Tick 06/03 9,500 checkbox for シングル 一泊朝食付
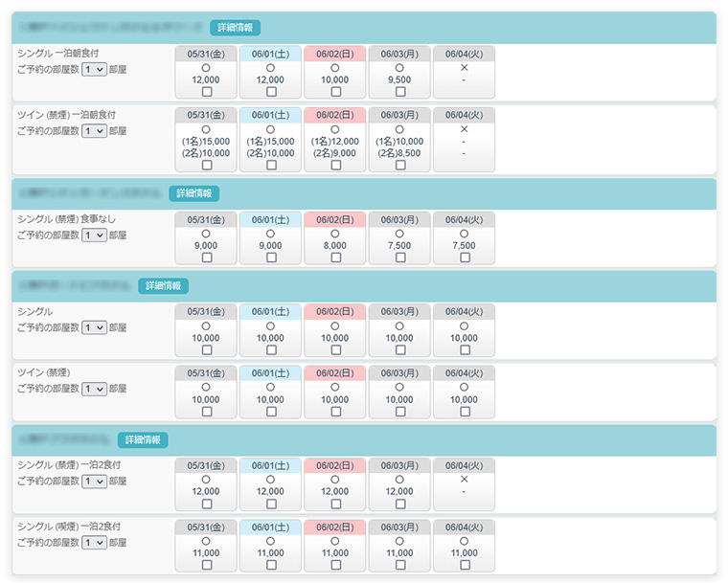This screenshot has width=728, height=583. (x=400, y=92)
